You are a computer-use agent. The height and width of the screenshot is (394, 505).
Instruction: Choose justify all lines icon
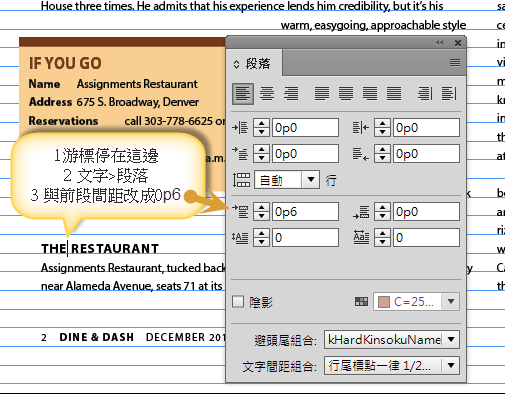click(394, 94)
